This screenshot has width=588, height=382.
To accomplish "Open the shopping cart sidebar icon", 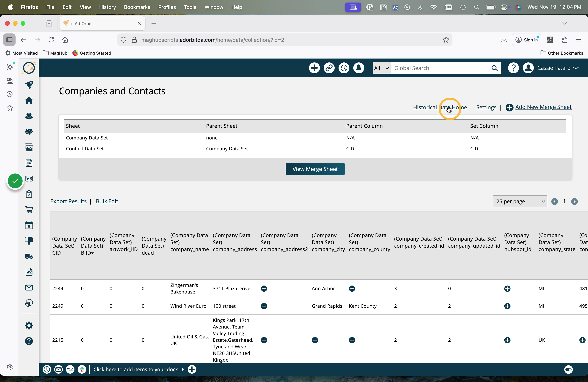I will click(29, 209).
